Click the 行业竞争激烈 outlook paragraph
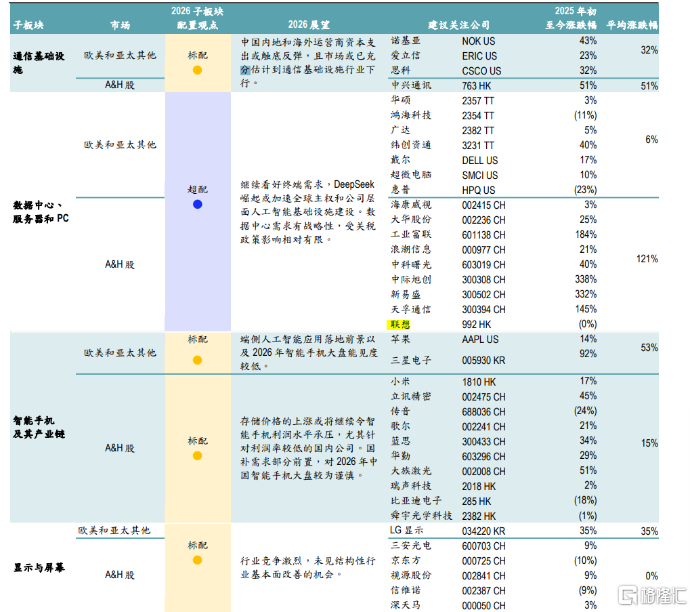 tap(308, 567)
